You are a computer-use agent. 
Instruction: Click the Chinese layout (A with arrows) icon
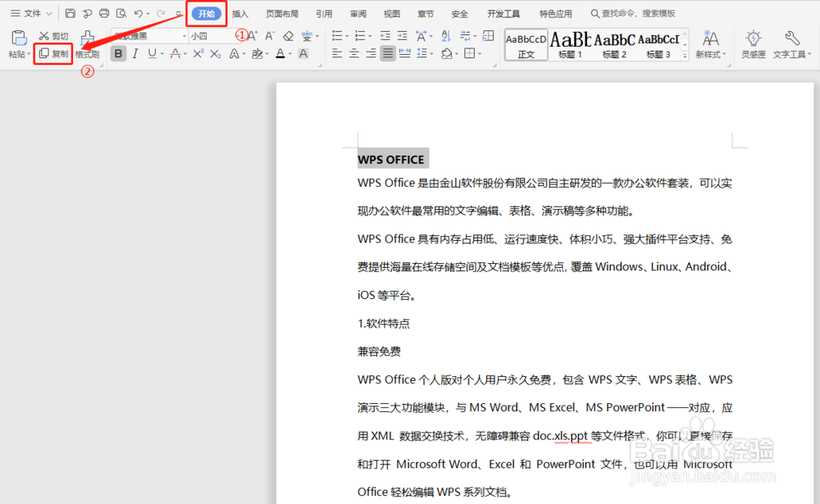(x=421, y=36)
